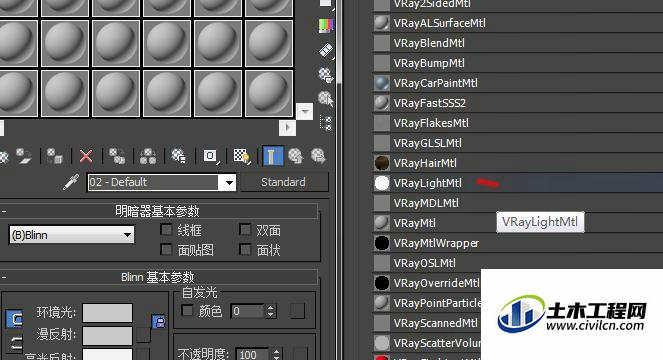Screen dimensions: 663x360
Task: Toggle ambient-diffuse map lock icon
Action: tap(159, 322)
